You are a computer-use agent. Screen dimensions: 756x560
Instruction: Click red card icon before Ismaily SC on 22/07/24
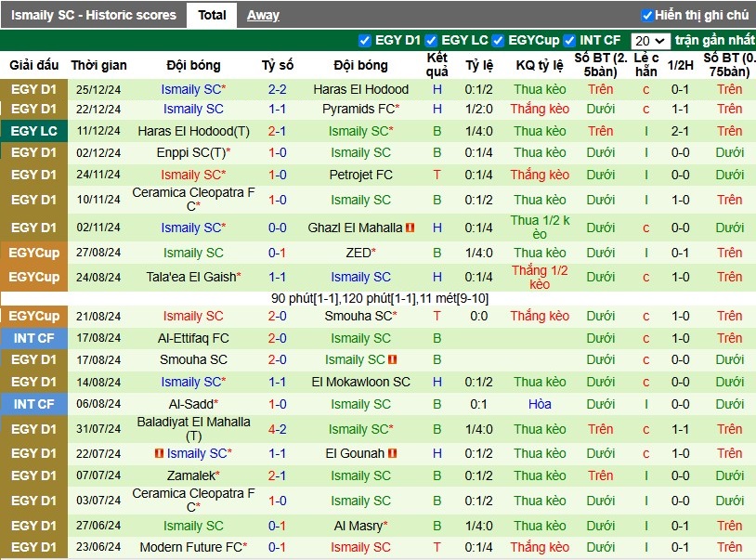click(159, 453)
